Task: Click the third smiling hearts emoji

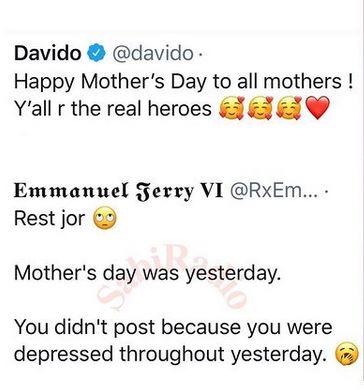Action: [x=290, y=108]
